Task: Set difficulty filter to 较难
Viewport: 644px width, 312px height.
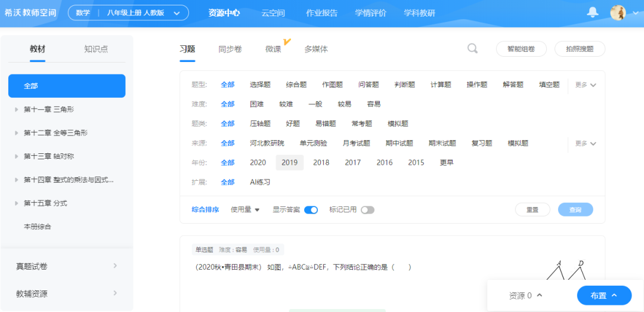Action: click(x=286, y=104)
